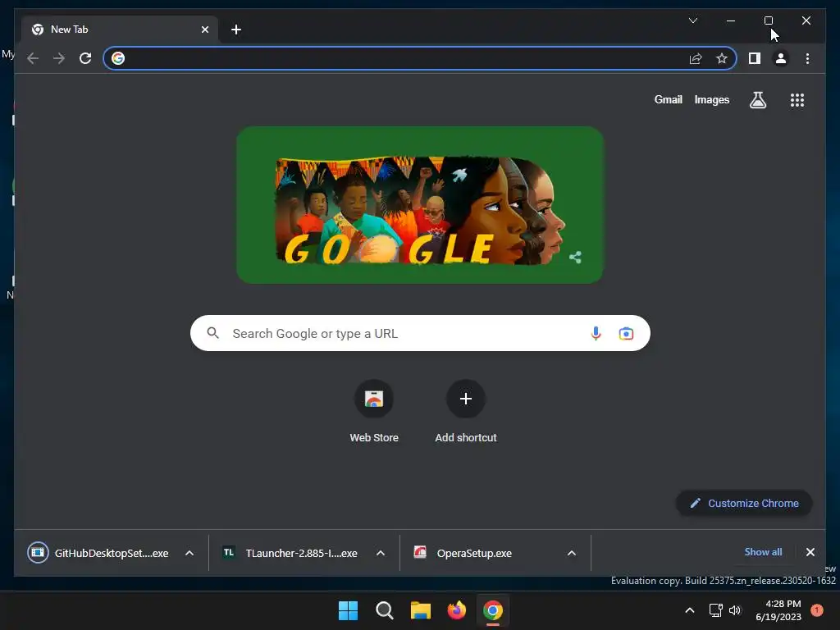Click the Google Doodle image
Screen dimensions: 840x630
[x=420, y=204]
